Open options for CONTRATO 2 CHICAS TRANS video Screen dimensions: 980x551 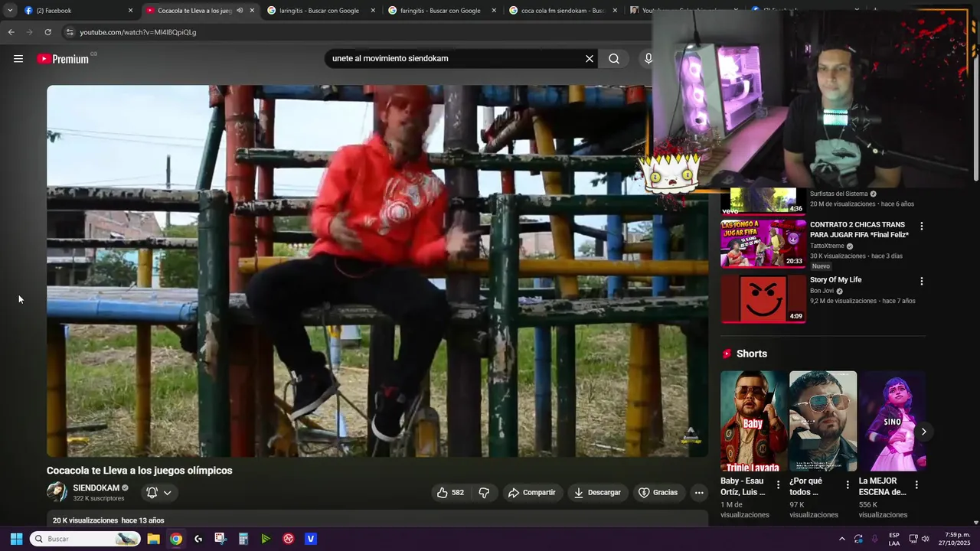[x=921, y=227]
